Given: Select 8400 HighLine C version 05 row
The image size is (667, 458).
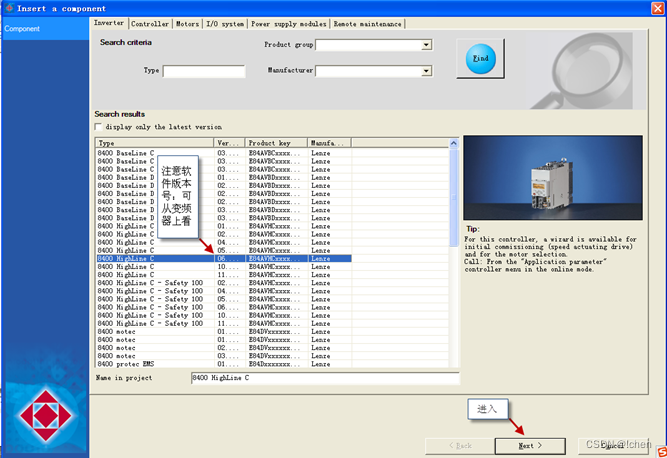Looking at the screenshot, I should tap(224, 250).
